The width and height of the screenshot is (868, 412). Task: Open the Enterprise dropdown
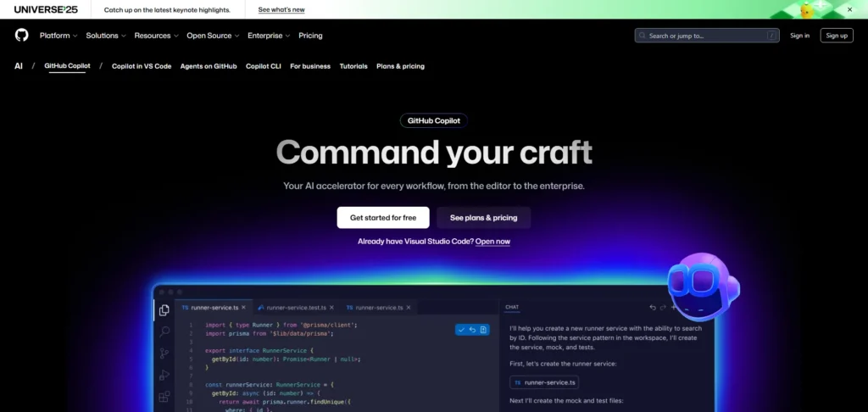pyautogui.click(x=269, y=36)
